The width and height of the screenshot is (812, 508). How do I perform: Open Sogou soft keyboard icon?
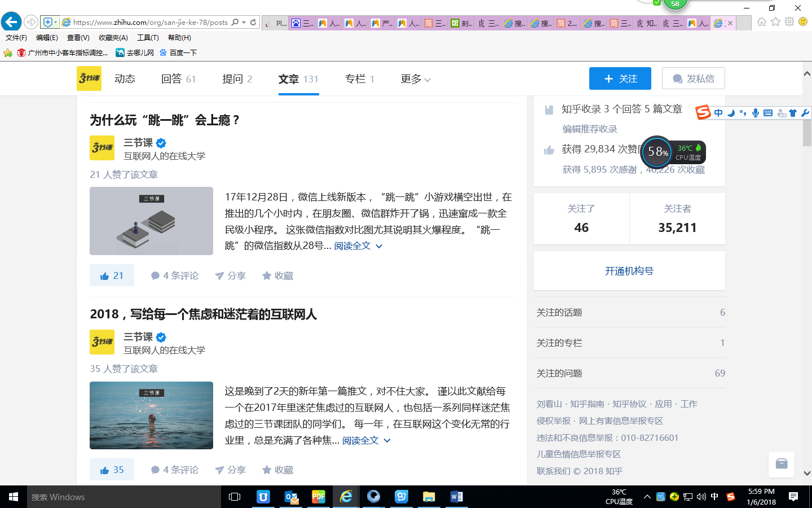coord(768,113)
